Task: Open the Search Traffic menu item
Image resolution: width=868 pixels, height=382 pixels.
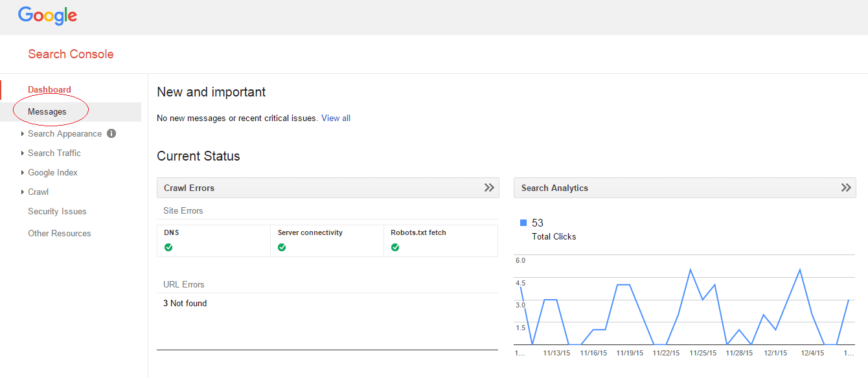Action: click(x=54, y=153)
